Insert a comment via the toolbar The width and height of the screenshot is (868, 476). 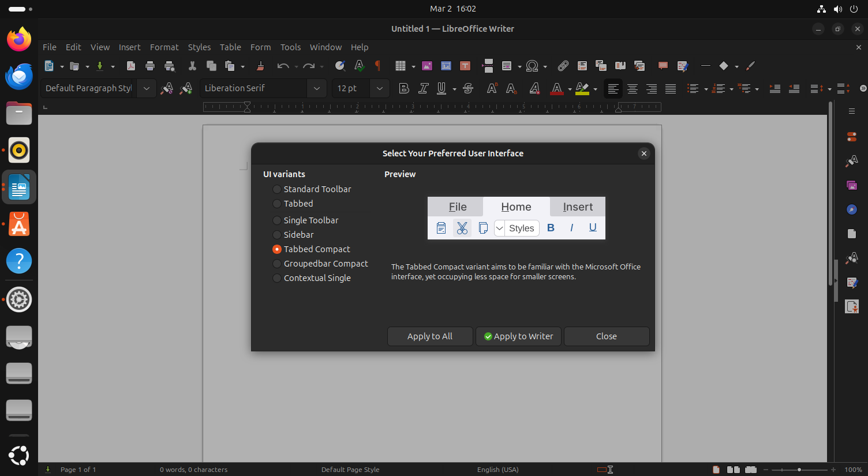pos(663,66)
